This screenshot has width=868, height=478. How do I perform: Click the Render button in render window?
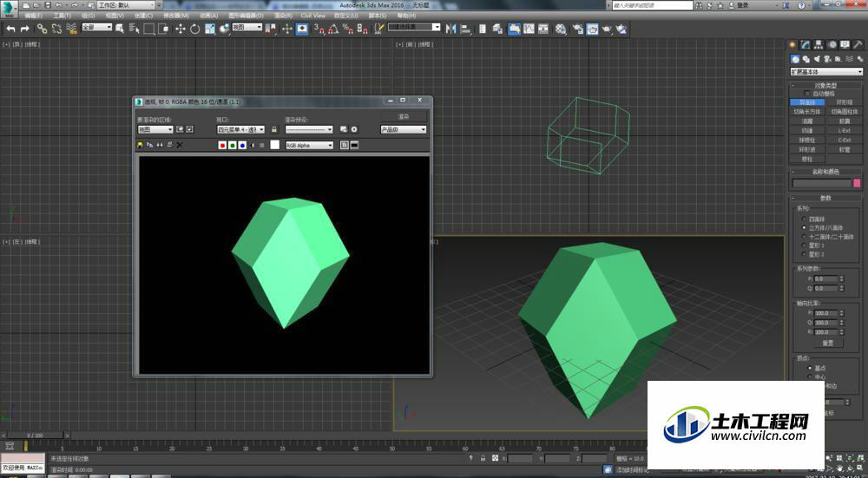[404, 117]
